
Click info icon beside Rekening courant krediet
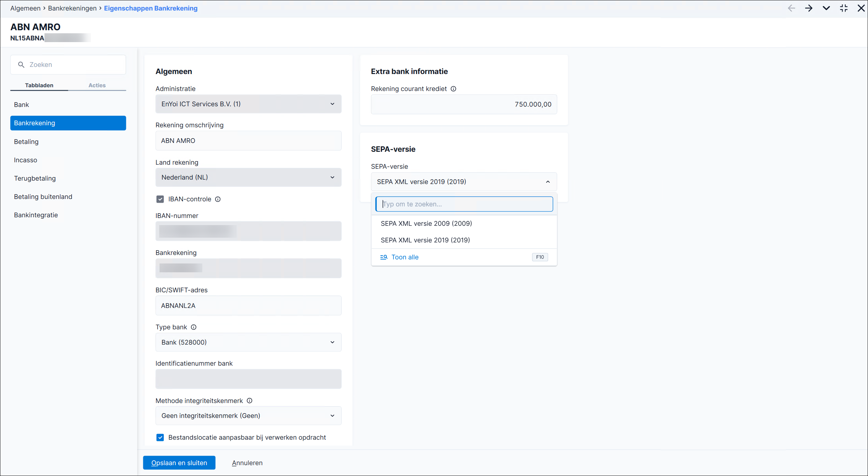click(x=453, y=89)
